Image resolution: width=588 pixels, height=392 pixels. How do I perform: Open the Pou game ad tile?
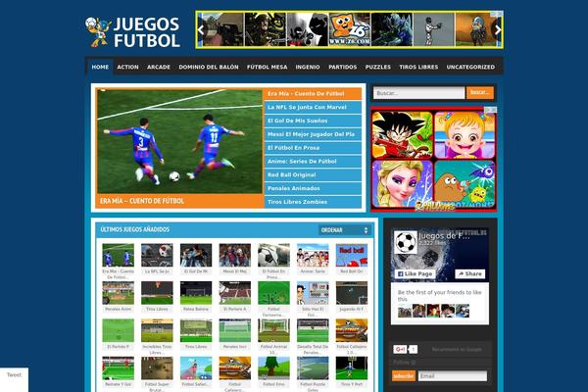[465, 184]
